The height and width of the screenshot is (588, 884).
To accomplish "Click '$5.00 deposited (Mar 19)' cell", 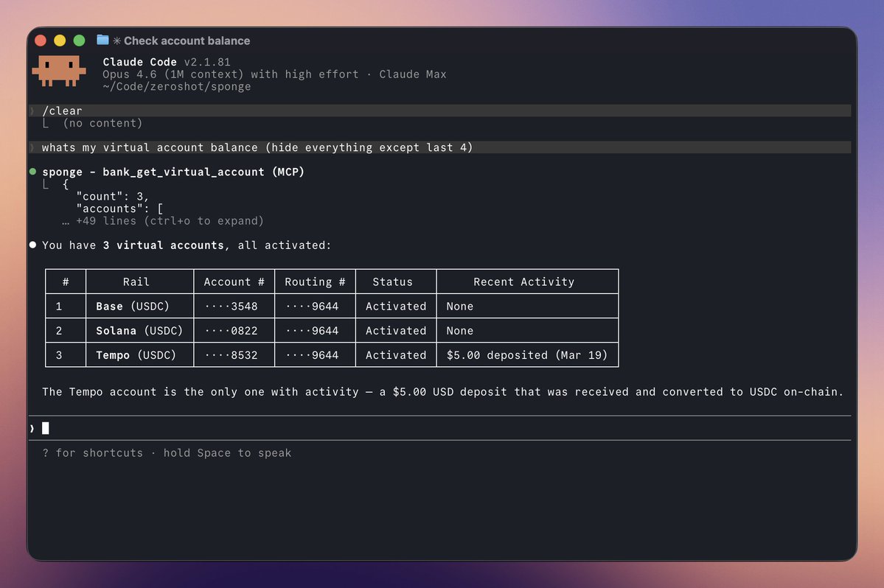I will tap(526, 355).
